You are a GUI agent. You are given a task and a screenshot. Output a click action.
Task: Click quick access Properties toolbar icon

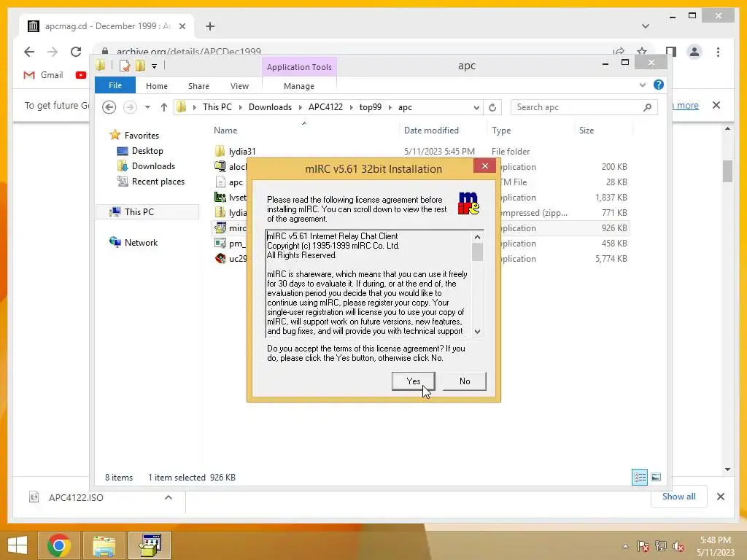tap(125, 66)
